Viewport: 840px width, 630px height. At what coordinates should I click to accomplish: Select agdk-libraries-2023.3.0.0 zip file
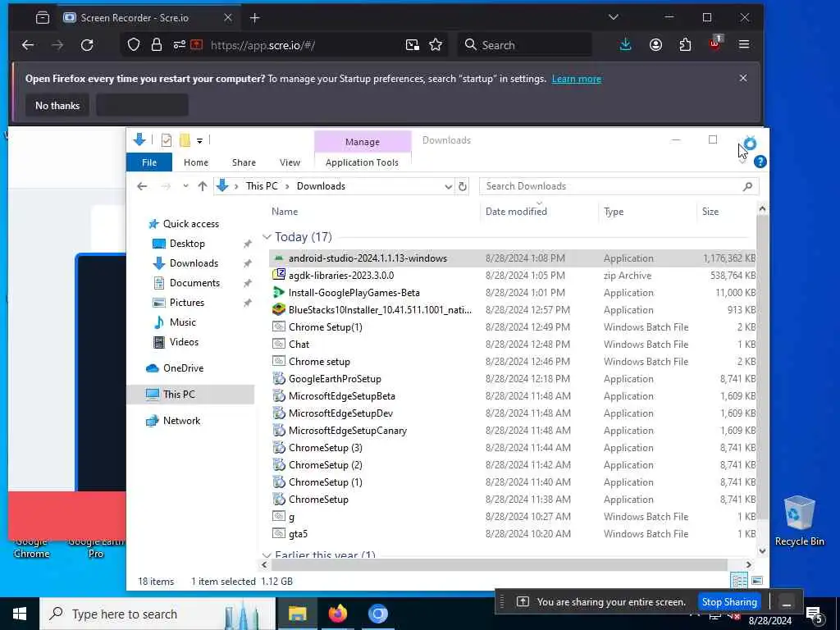(x=340, y=276)
